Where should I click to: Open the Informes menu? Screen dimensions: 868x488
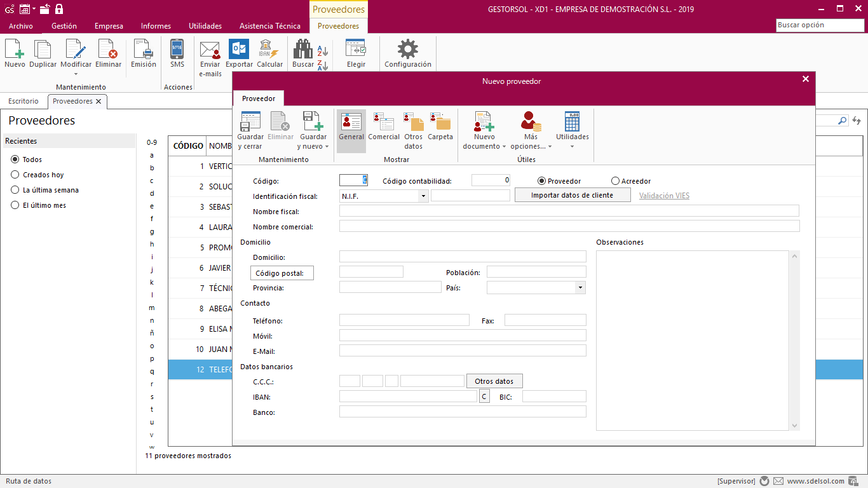156,26
